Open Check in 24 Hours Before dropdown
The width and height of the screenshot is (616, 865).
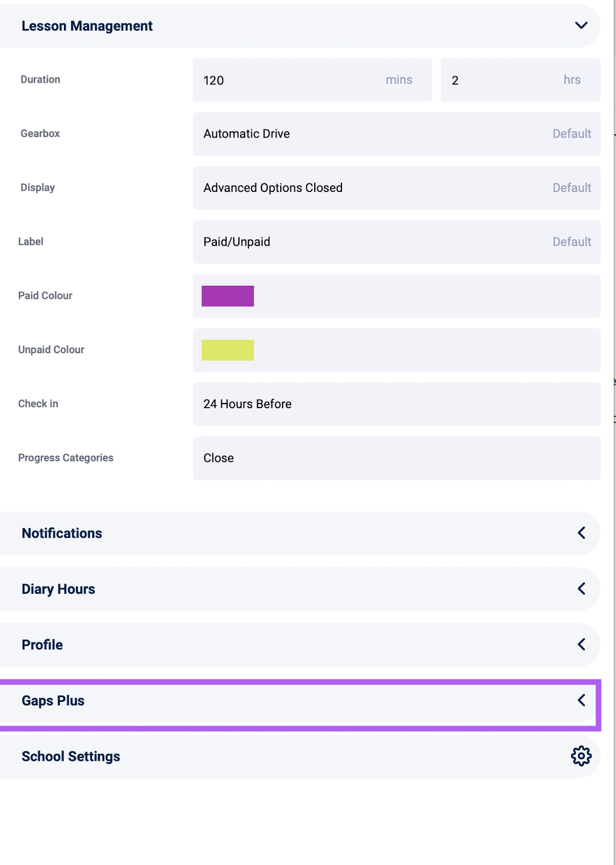396,404
